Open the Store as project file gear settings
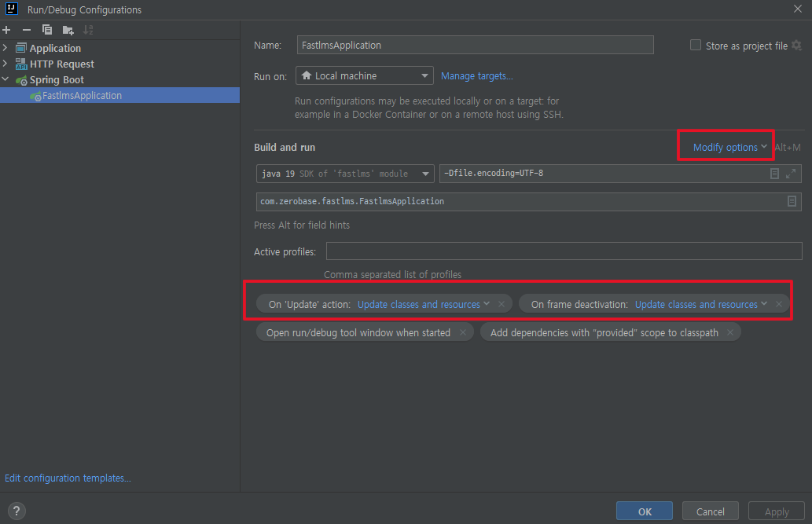This screenshot has width=812, height=524. pyautogui.click(x=797, y=46)
